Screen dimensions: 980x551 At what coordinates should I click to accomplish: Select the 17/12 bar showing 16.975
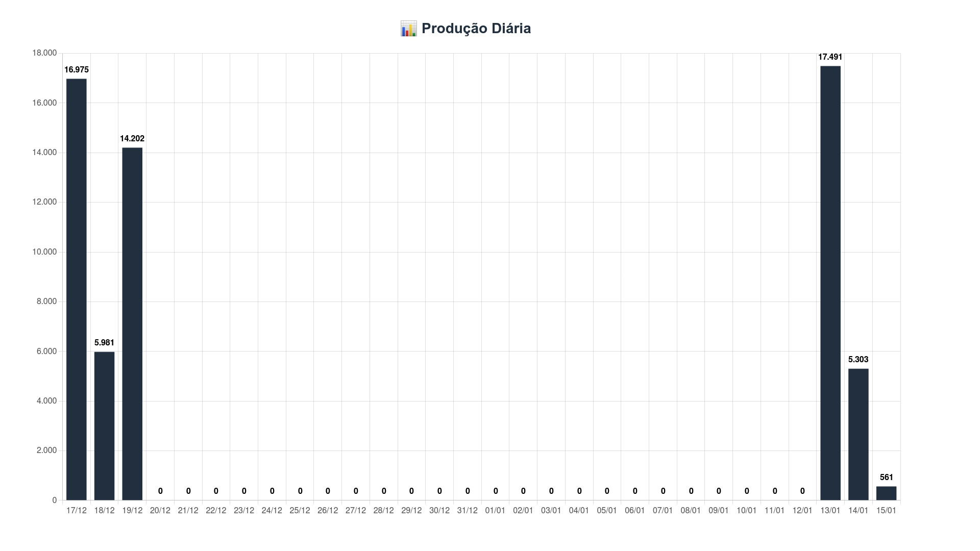tap(77, 289)
